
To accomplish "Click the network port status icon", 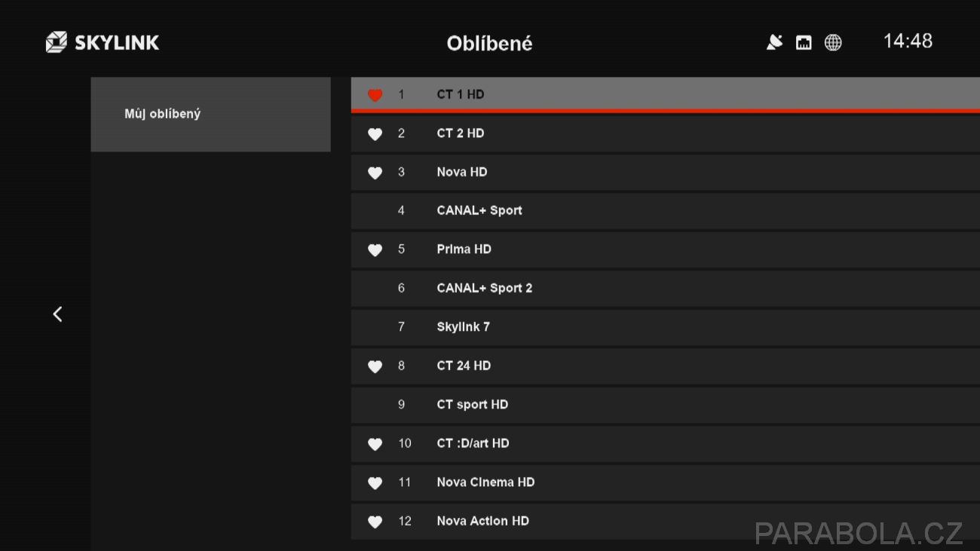I will pyautogui.click(x=804, y=43).
